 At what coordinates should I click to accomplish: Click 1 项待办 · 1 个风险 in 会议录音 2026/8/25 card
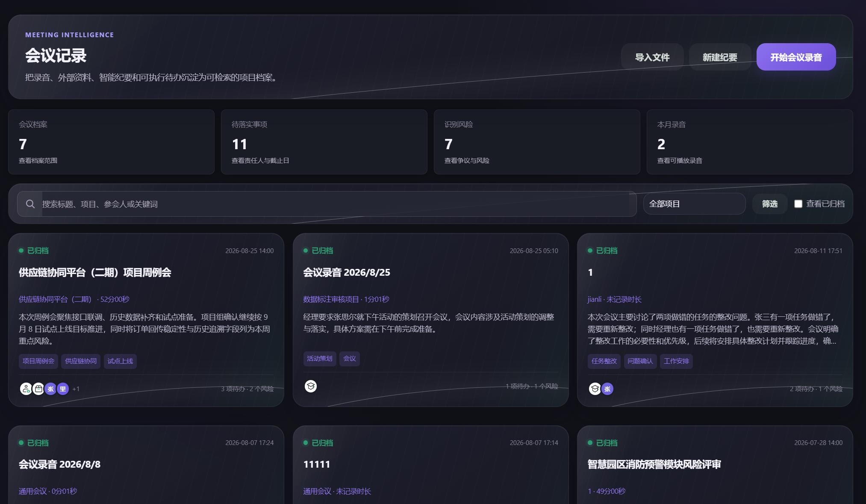(532, 386)
